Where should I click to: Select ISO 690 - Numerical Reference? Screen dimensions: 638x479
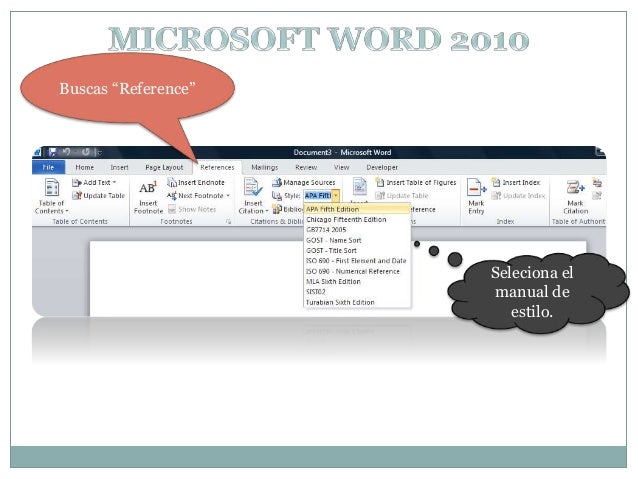tap(357, 271)
